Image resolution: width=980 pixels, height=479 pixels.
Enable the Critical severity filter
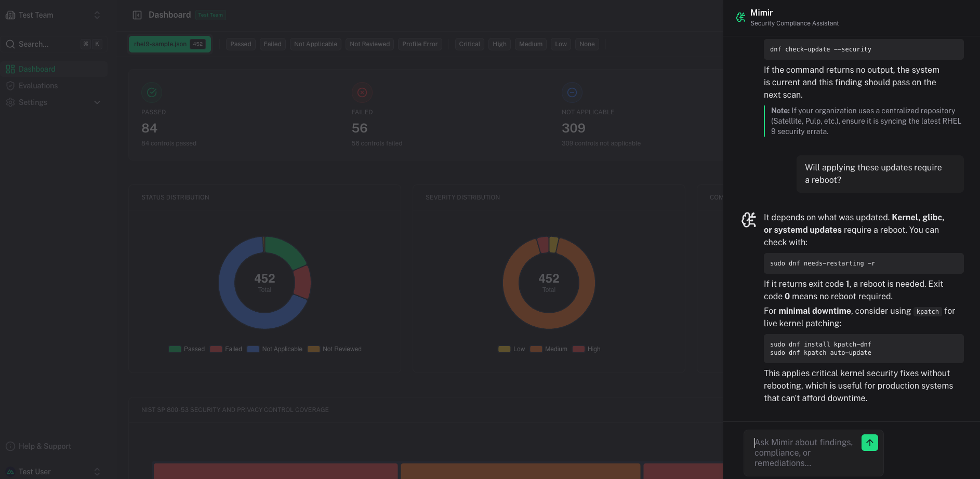[469, 44]
